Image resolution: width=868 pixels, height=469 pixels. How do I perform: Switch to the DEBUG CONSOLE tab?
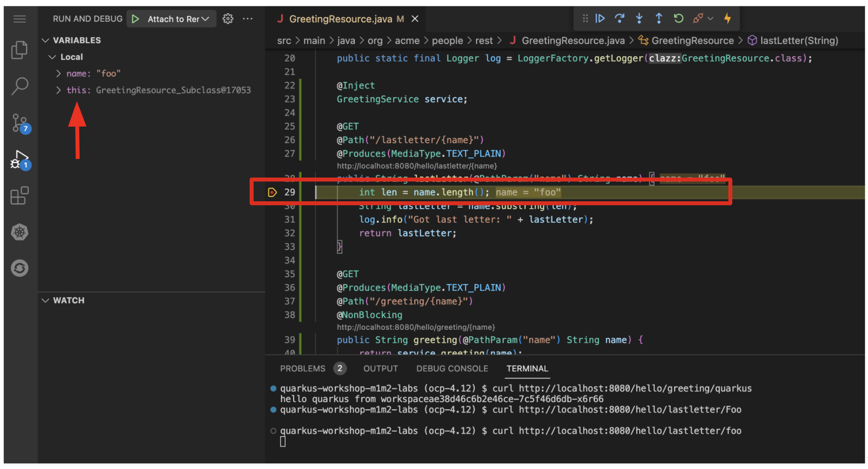tap(452, 369)
